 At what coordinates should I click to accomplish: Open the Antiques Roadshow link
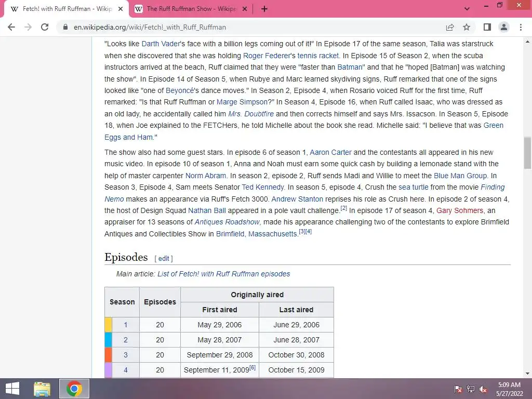[227, 222]
